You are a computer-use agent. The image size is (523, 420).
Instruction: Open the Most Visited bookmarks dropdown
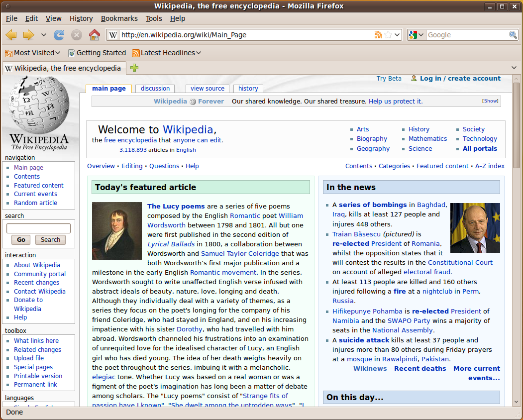coord(33,53)
